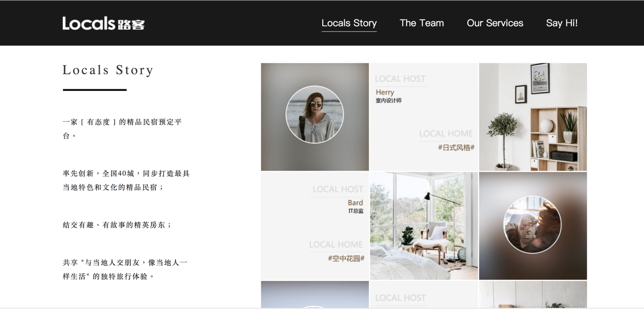Open Our Services in navigation
The height and width of the screenshot is (309, 644).
point(495,23)
